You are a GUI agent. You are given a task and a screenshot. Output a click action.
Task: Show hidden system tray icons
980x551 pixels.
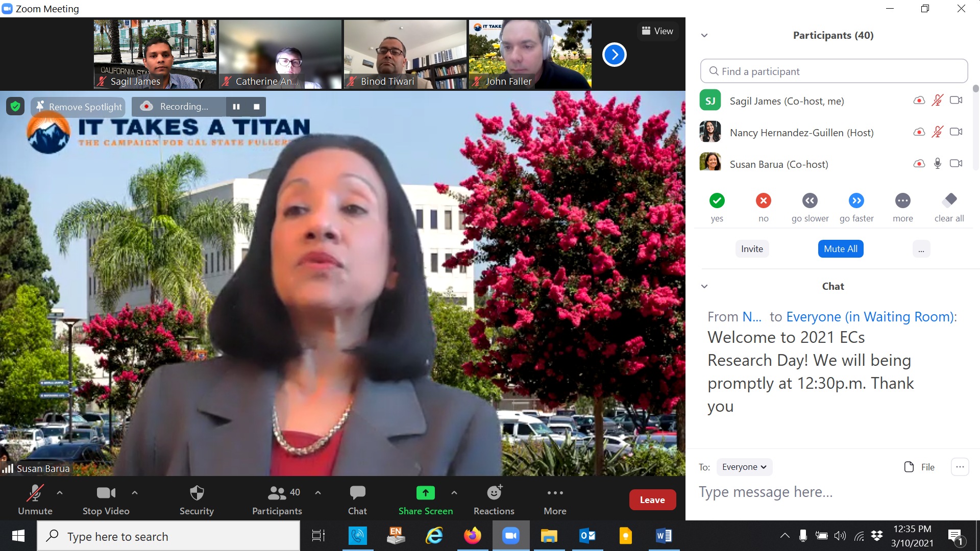click(x=785, y=536)
